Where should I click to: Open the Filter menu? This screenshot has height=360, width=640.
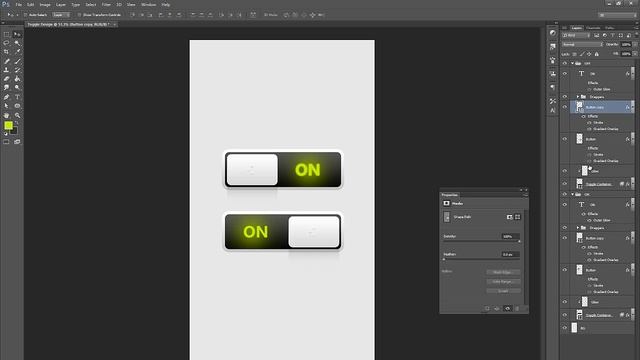[106, 4]
